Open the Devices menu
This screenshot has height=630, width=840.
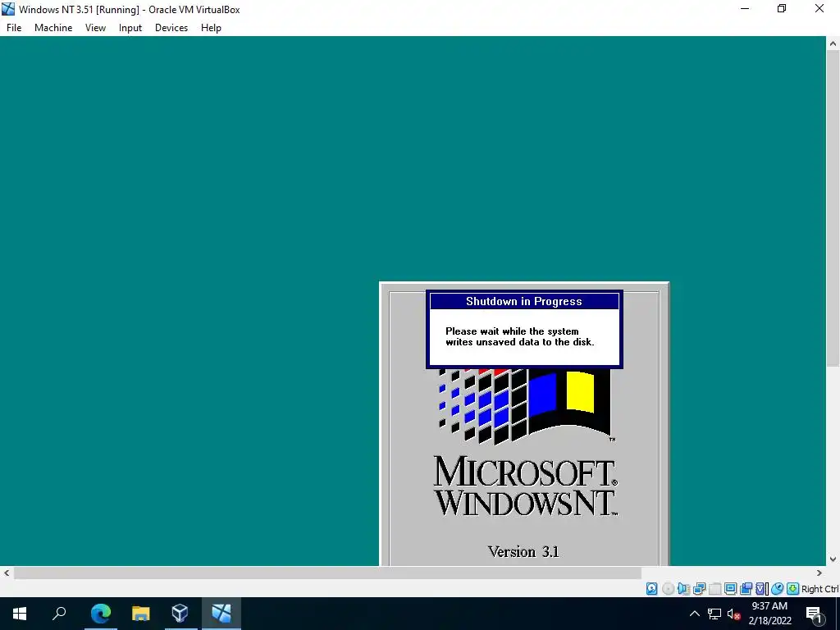coord(171,28)
